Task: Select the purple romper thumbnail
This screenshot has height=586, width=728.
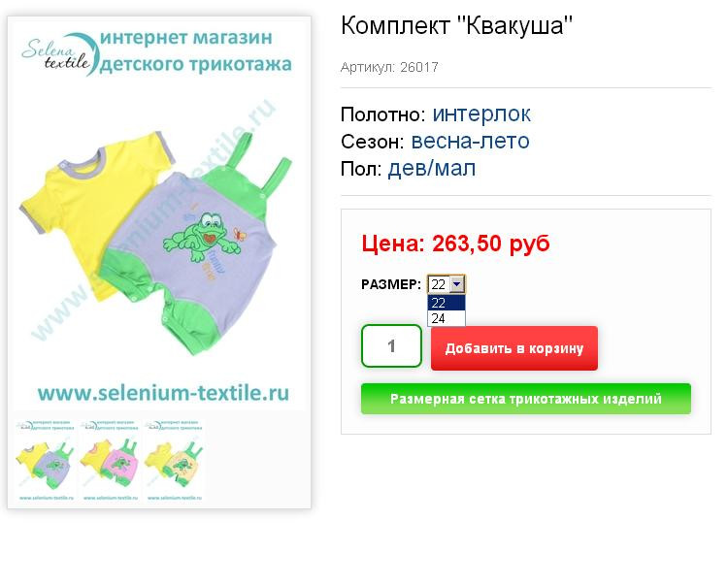Action: point(46,460)
